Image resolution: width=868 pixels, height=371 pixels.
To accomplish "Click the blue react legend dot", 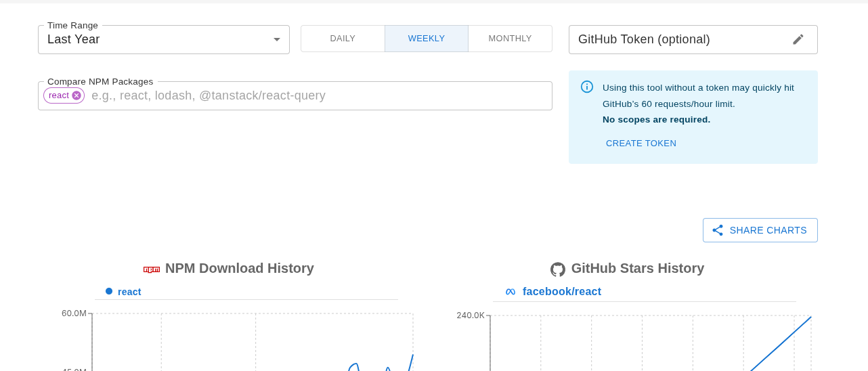I will click(x=109, y=291).
